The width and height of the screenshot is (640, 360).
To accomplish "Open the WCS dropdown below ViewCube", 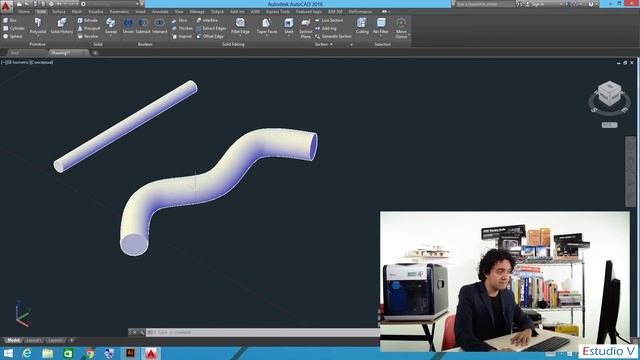I will (x=609, y=125).
